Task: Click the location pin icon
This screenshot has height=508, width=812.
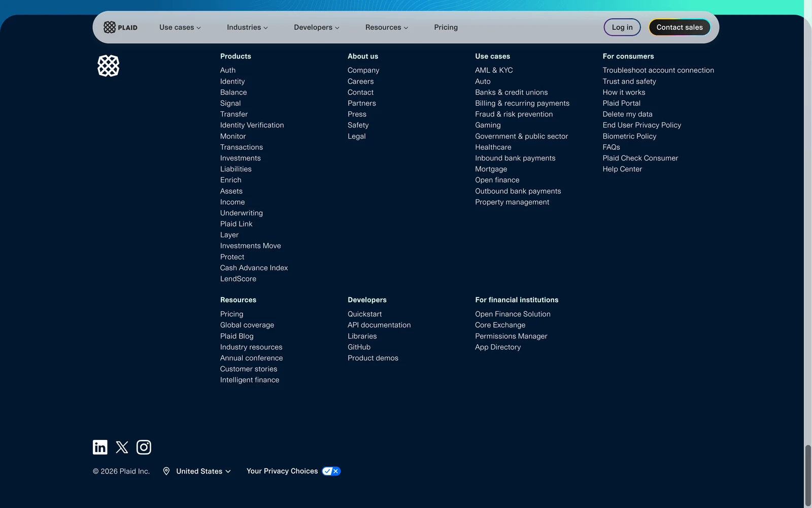Action: 166,471
